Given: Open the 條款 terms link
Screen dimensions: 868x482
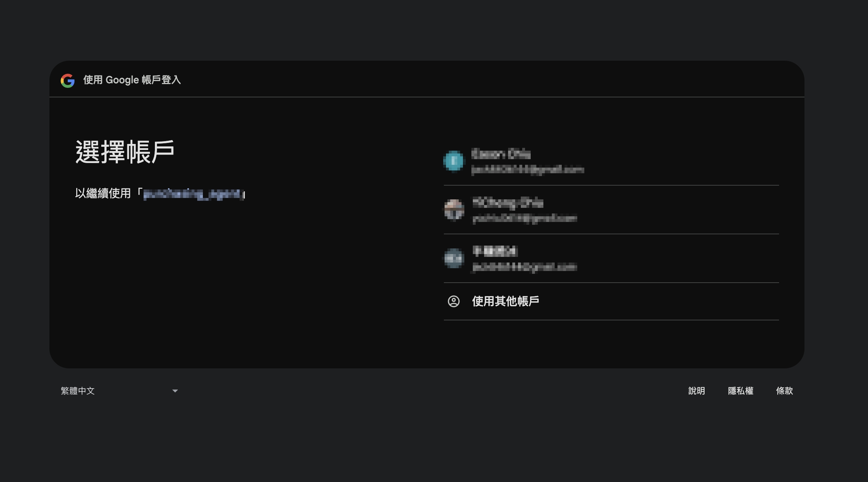Looking at the screenshot, I should [784, 391].
